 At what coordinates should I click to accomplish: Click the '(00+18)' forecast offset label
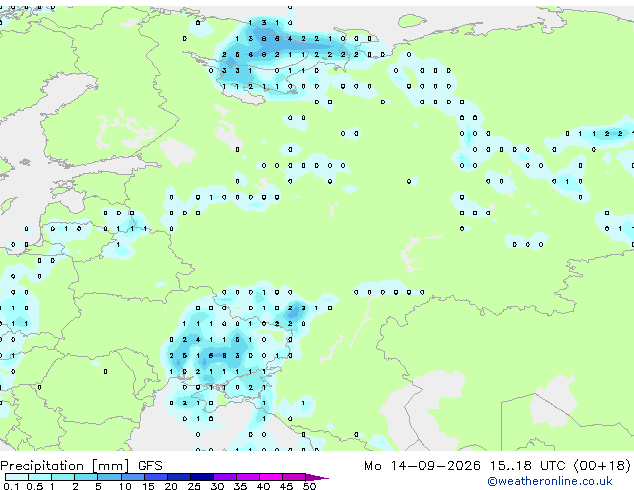[602, 466]
